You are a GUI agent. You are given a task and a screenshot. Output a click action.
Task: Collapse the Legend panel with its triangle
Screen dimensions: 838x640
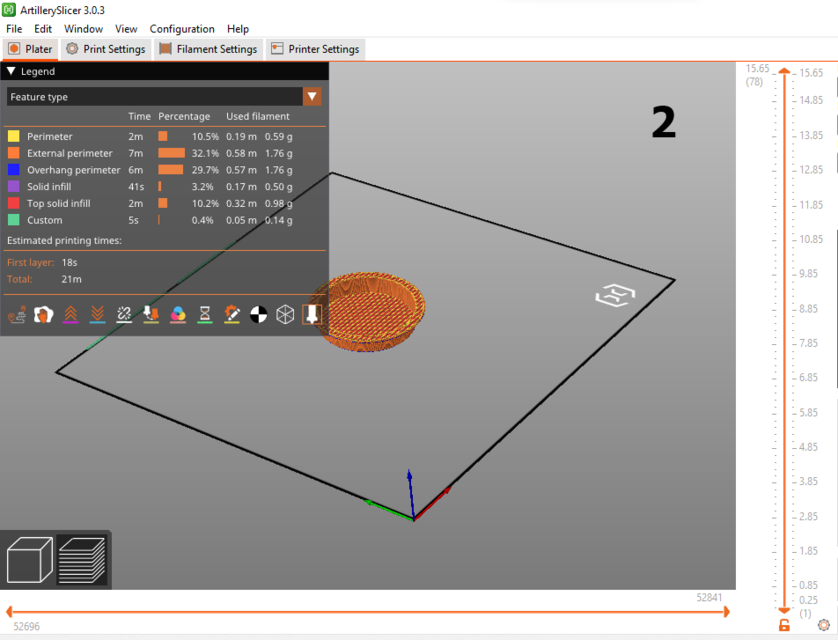11,71
